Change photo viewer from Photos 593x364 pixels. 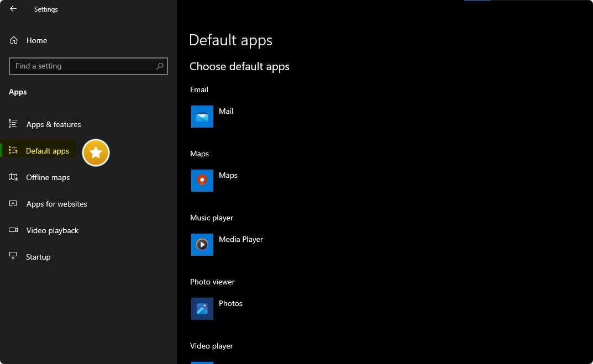[x=230, y=304]
